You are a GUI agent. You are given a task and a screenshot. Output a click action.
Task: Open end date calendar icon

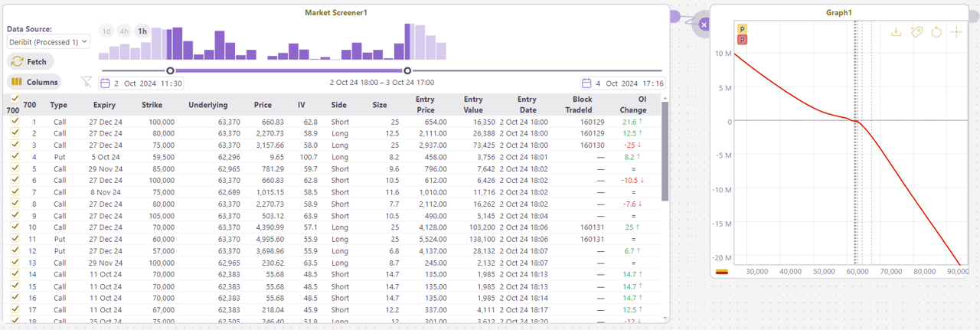point(587,83)
